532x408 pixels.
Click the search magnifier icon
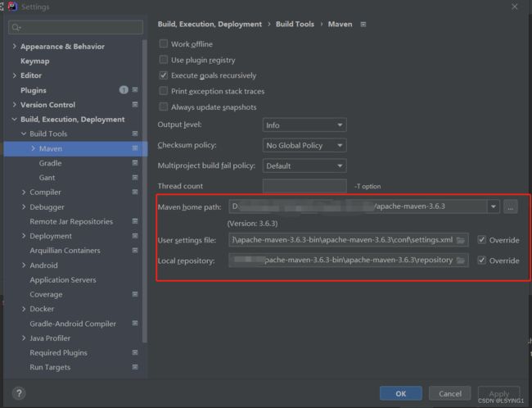coord(16,27)
